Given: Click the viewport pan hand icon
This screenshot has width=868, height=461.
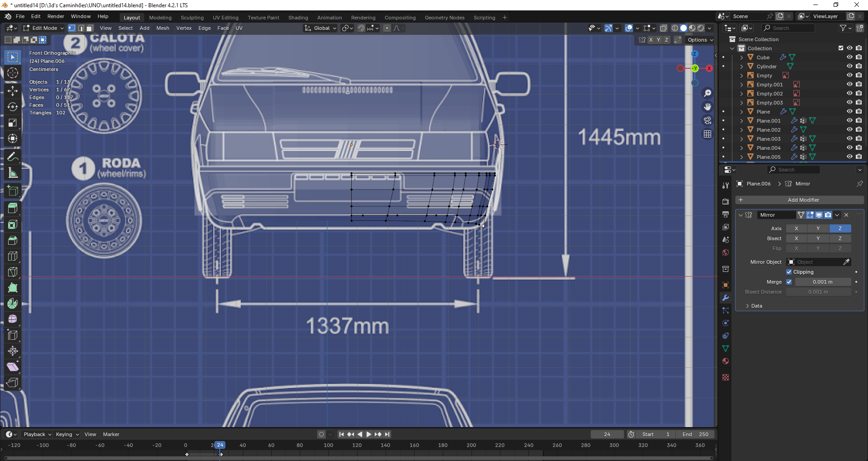Looking at the screenshot, I should coord(708,107).
